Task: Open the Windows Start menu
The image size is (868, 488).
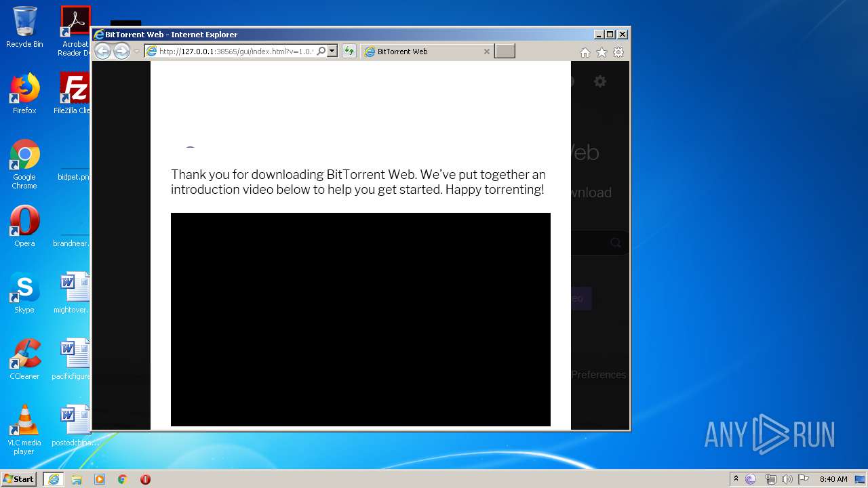Action: (x=19, y=479)
